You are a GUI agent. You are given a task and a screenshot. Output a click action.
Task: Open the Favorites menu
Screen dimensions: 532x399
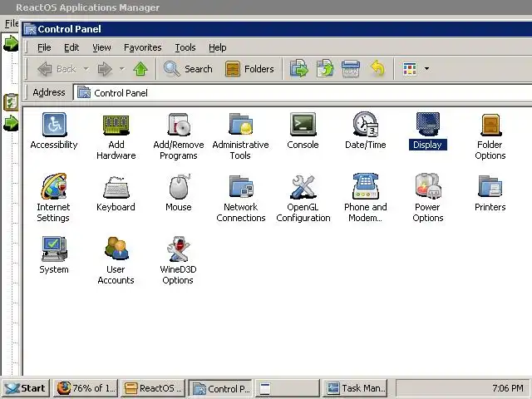pyautogui.click(x=143, y=47)
